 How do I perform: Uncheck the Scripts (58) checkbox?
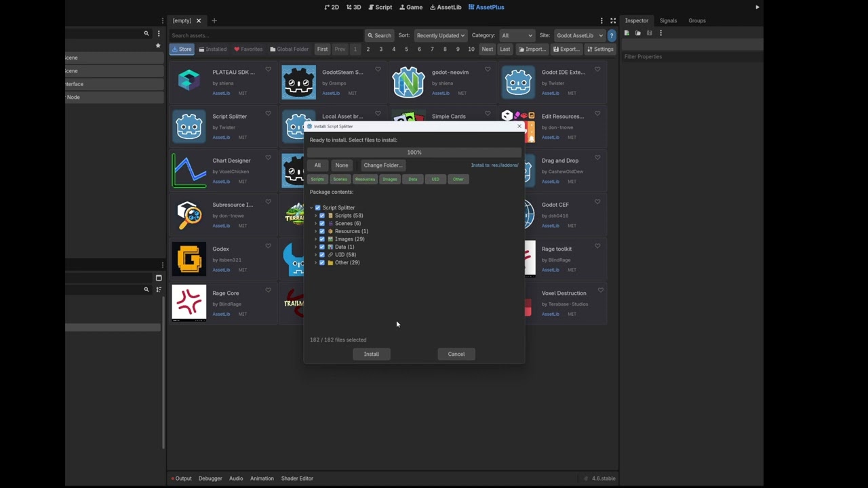(322, 216)
